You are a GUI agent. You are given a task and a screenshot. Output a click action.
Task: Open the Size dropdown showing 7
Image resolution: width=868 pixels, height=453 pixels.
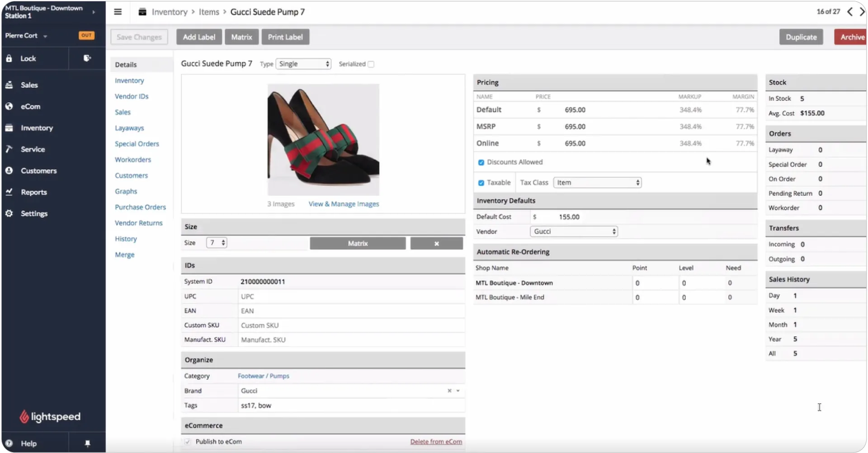tap(217, 243)
